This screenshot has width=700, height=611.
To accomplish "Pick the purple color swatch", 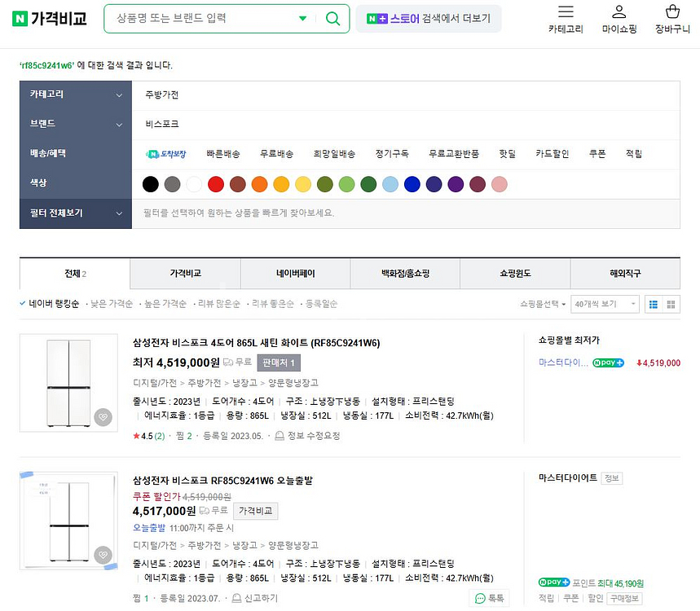I will (x=456, y=184).
